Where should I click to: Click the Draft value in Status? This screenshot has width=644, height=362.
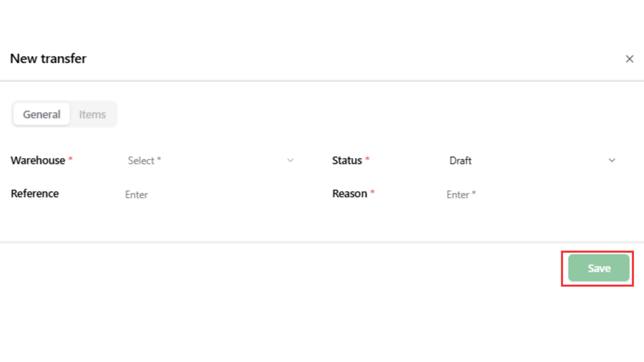point(460,160)
